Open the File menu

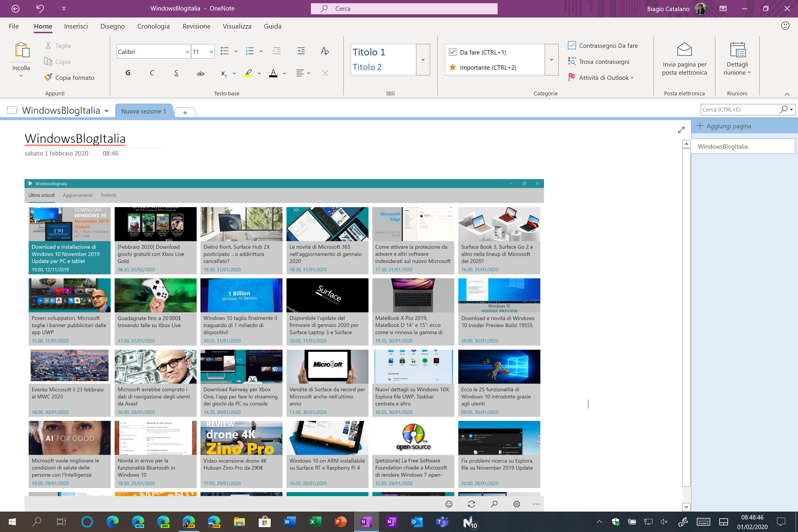tap(14, 26)
